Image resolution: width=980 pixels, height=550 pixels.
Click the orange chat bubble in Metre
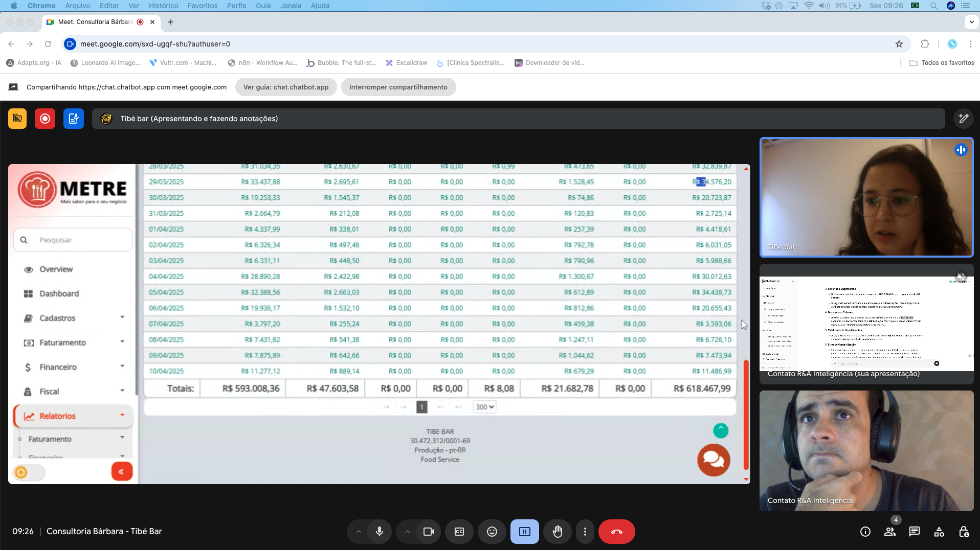pos(714,460)
